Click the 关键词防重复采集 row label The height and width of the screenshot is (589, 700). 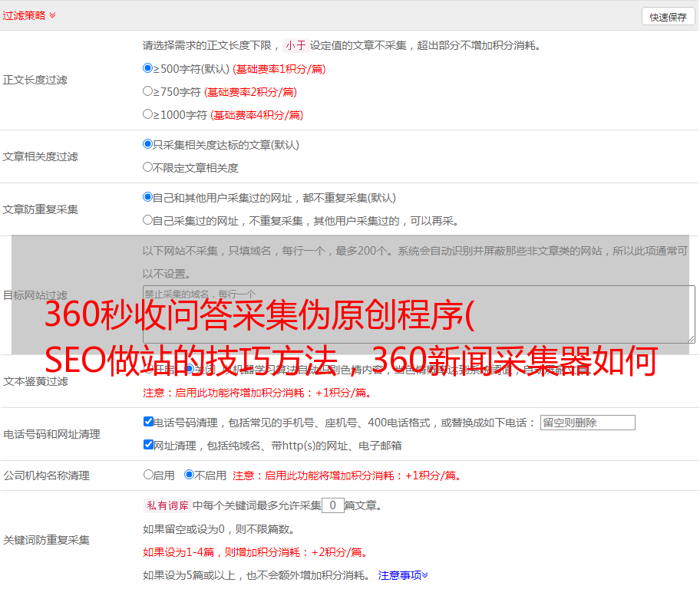click(x=46, y=540)
